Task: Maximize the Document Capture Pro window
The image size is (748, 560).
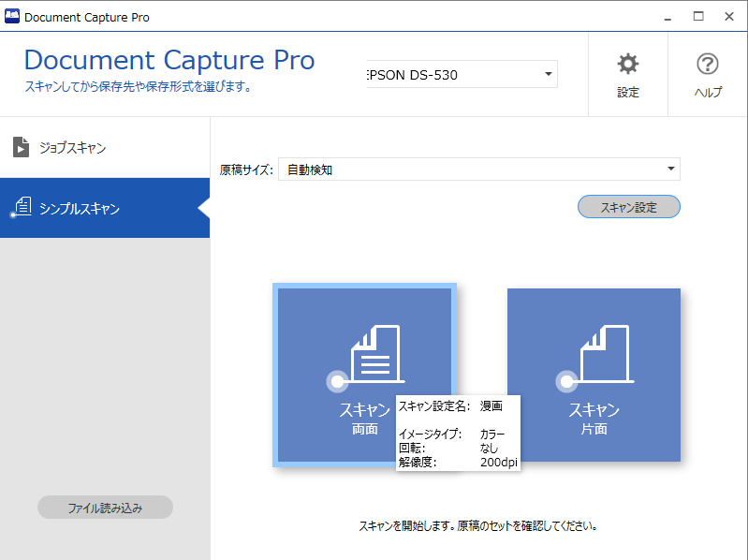Action: click(x=698, y=17)
